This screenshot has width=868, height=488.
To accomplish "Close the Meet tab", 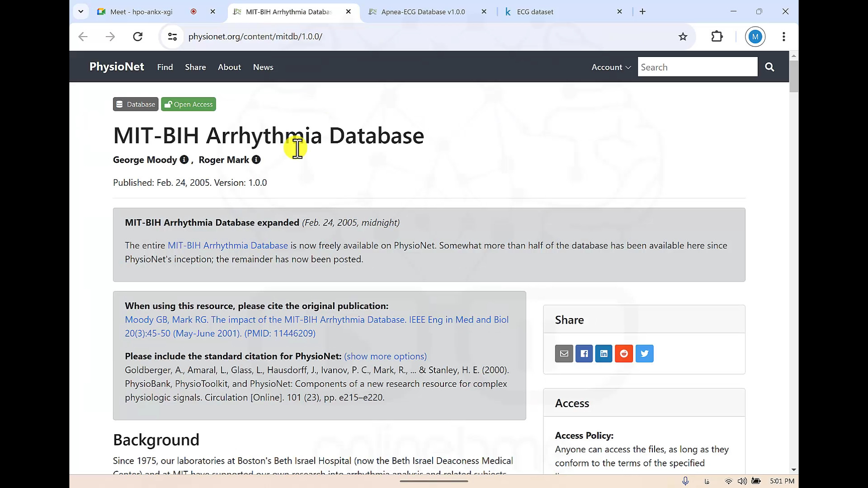I will (x=213, y=12).
